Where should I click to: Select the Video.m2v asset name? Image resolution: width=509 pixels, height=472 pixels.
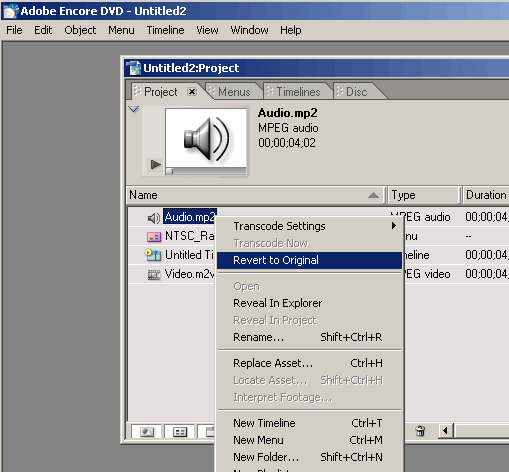[190, 274]
